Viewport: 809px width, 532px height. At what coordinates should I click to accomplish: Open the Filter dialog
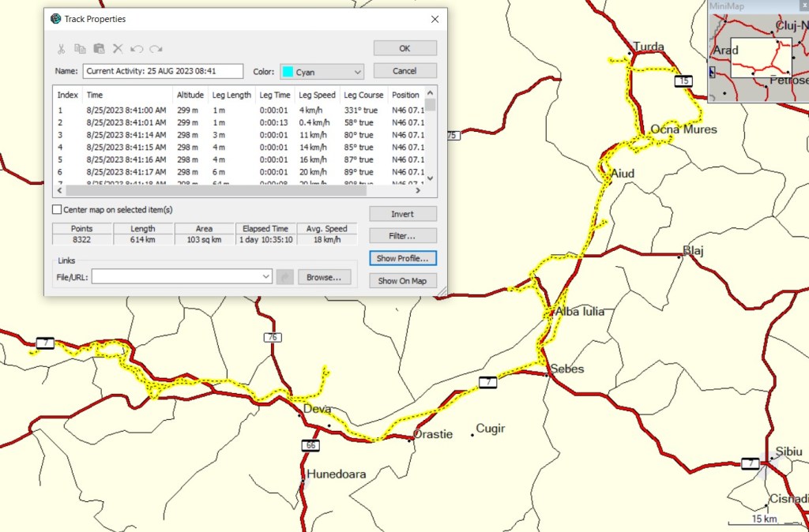(402, 236)
